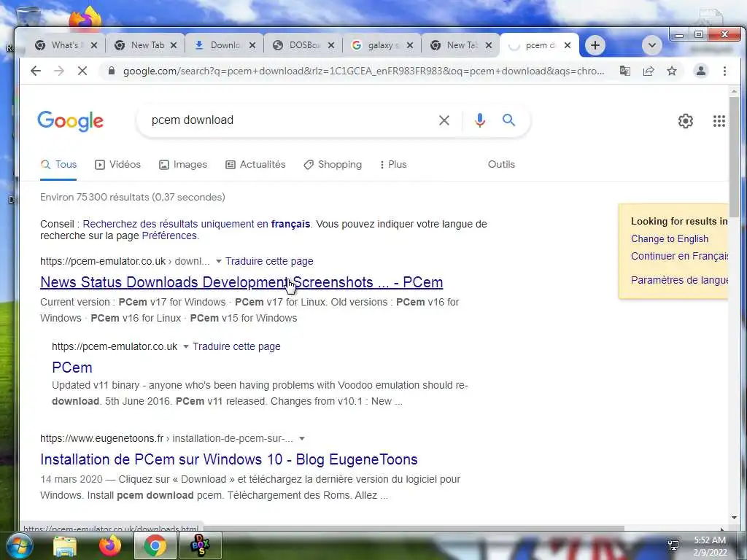Bookmark this page with the star
The height and width of the screenshot is (560, 747).
coord(672,71)
